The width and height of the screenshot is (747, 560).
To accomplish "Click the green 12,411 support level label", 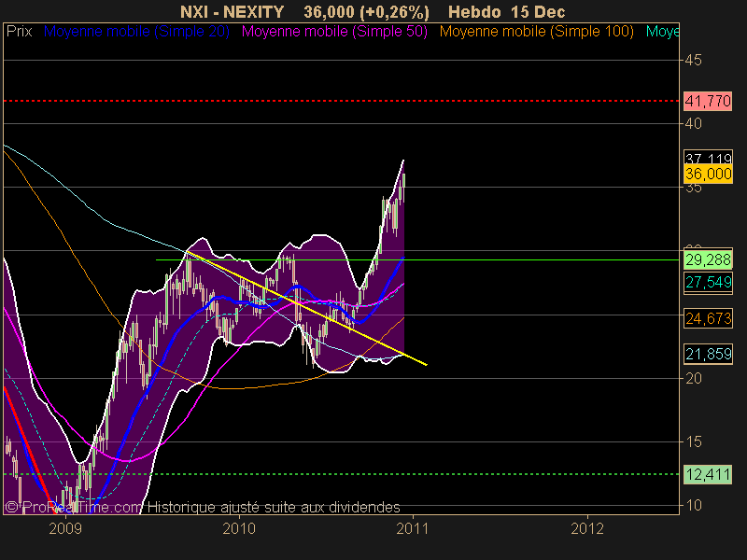I will pyautogui.click(x=708, y=474).
